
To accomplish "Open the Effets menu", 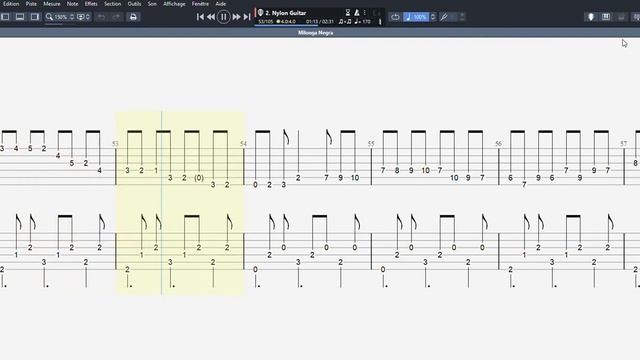I will click(x=91, y=4).
